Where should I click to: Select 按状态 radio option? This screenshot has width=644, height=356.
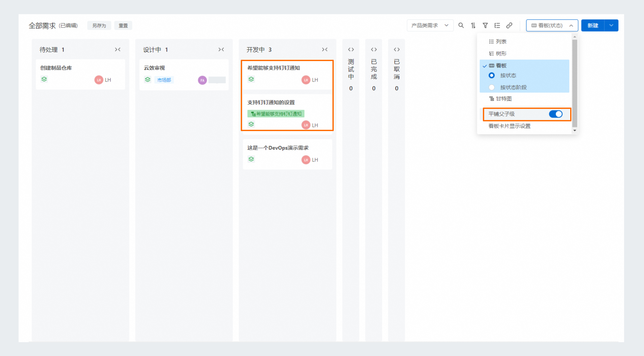pos(492,75)
